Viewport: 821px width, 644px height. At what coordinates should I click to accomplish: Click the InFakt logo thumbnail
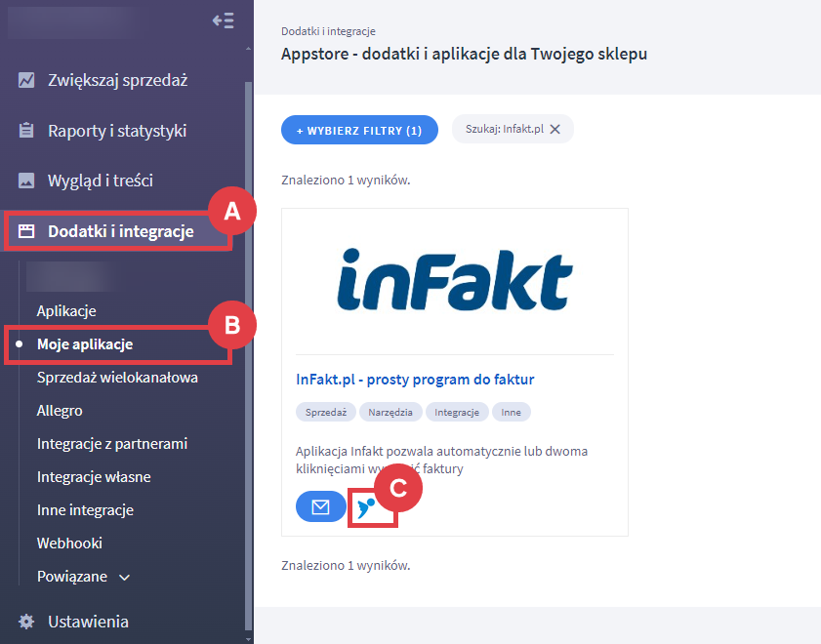pyautogui.click(x=454, y=280)
